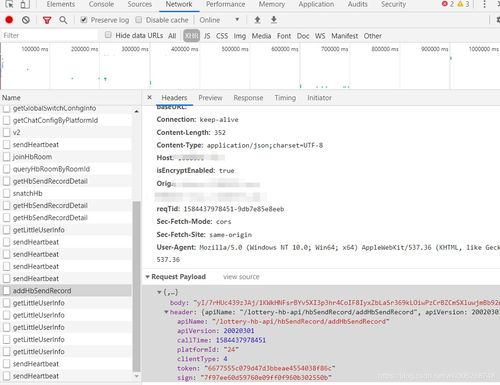Switch to Application panel tab
The width and height of the screenshot is (500, 385).
click(316, 4)
